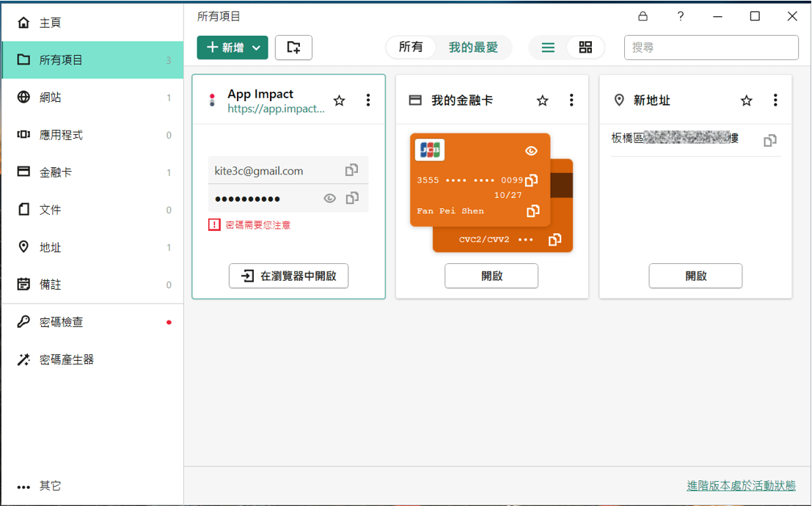Copy the CVC2/CVV2 code
Viewport: 812px width, 506px height.
[555, 239]
